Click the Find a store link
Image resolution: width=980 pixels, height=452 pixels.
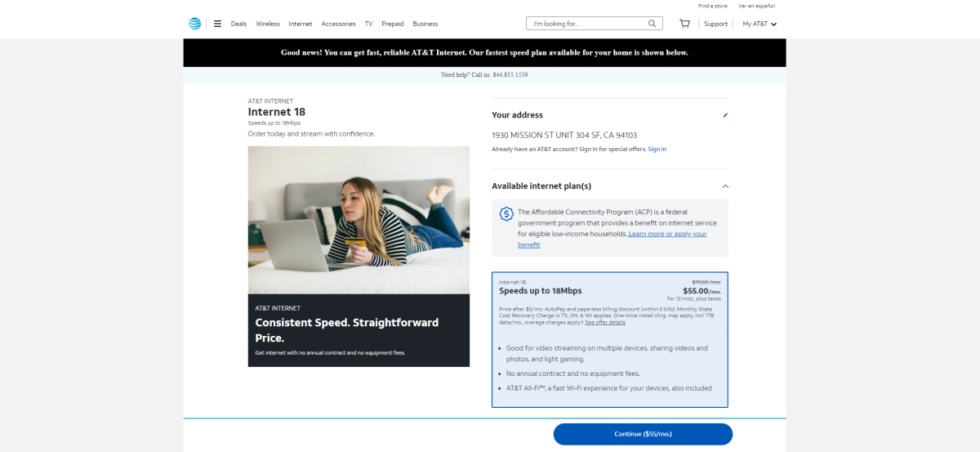click(712, 6)
